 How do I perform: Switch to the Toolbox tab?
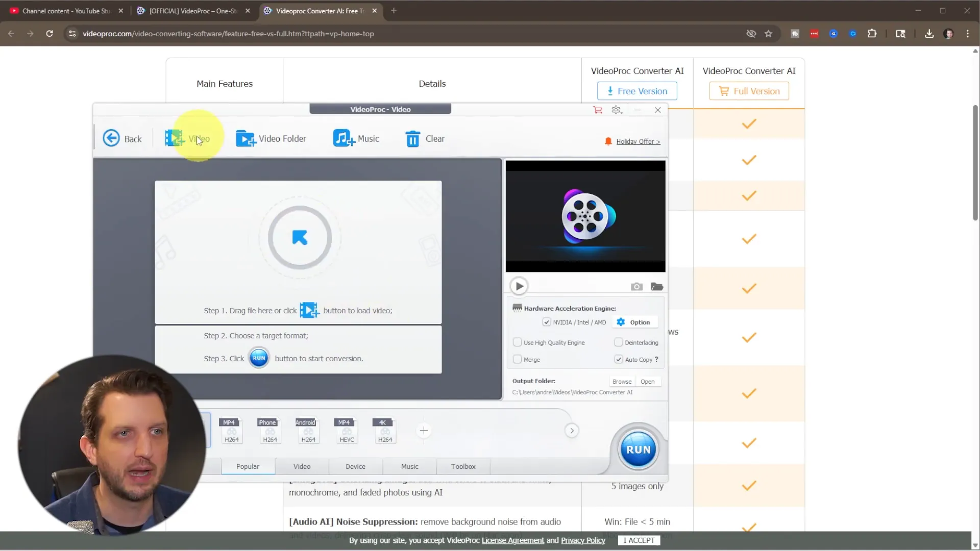(x=463, y=466)
